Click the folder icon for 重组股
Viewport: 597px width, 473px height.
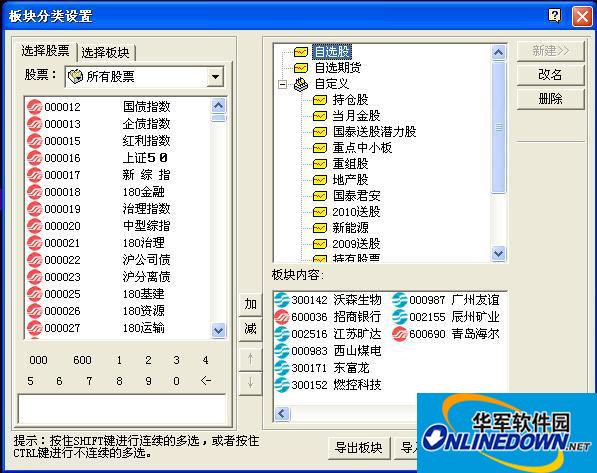coord(320,164)
